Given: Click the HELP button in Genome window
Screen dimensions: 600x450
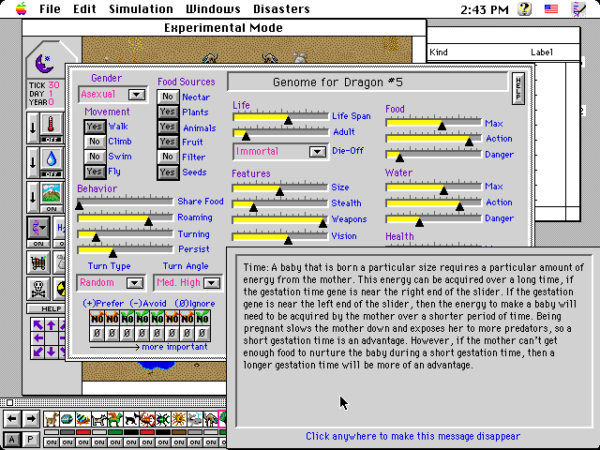Looking at the screenshot, I should coord(518,88).
